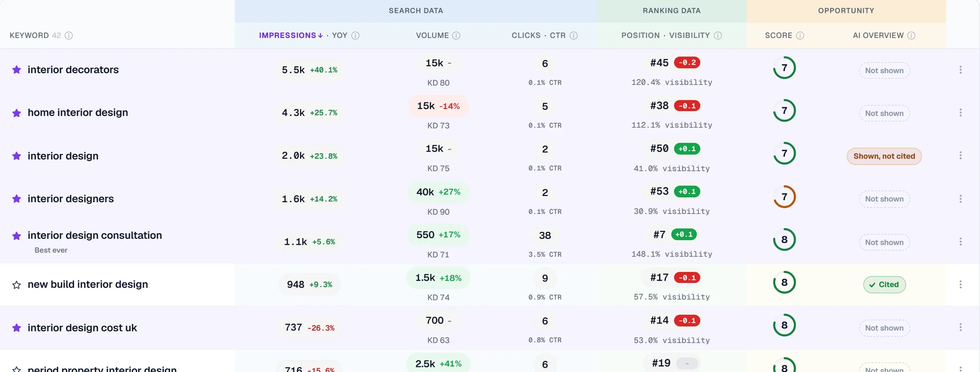Image resolution: width=980 pixels, height=372 pixels.
Task: Sort by the Volume column header
Action: click(x=432, y=36)
